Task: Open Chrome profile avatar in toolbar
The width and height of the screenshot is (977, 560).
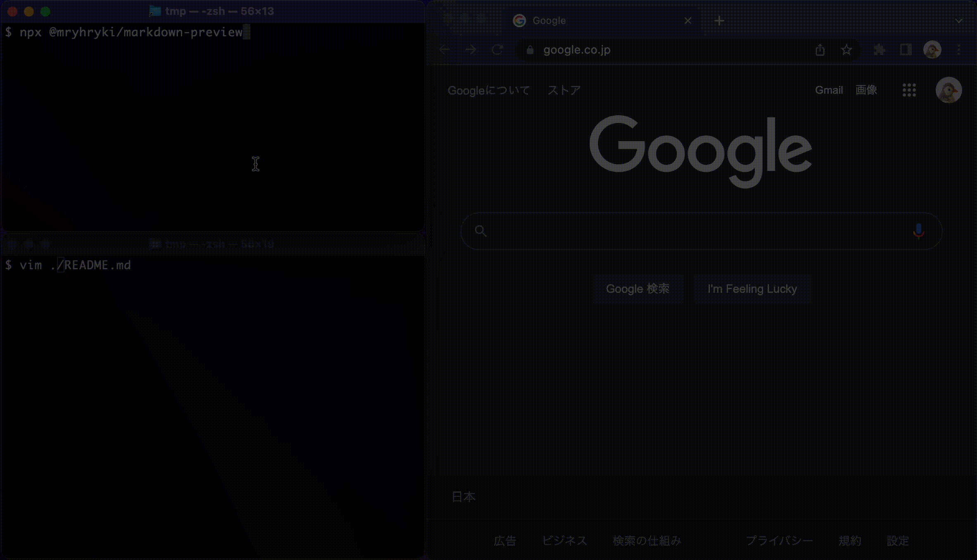Action: pos(932,50)
